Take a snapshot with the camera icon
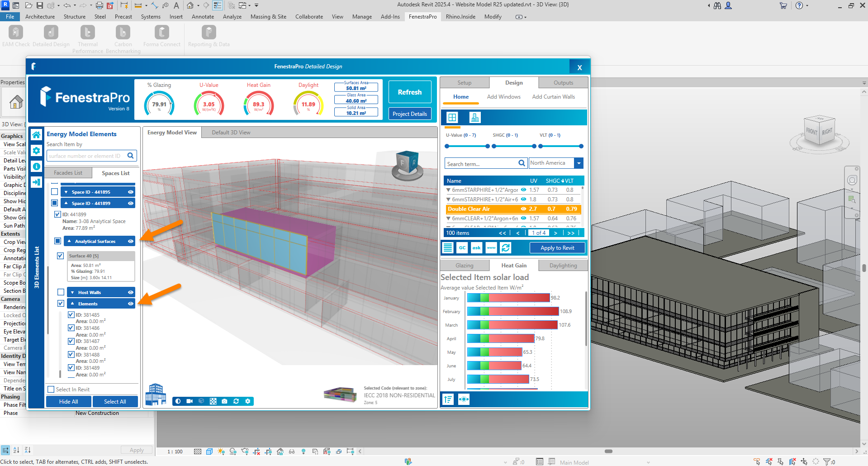The image size is (868, 466). (x=224, y=401)
